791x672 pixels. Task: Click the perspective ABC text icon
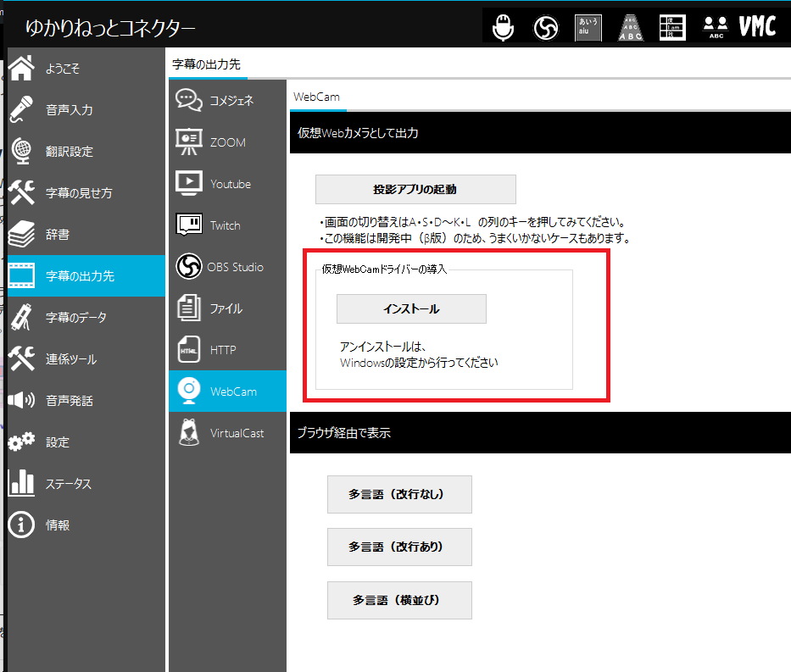631,28
